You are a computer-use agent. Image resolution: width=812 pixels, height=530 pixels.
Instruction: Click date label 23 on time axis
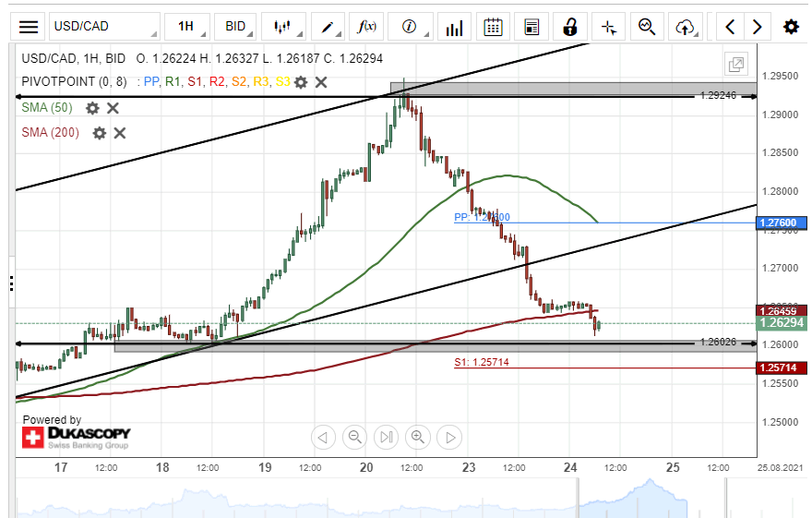point(469,467)
